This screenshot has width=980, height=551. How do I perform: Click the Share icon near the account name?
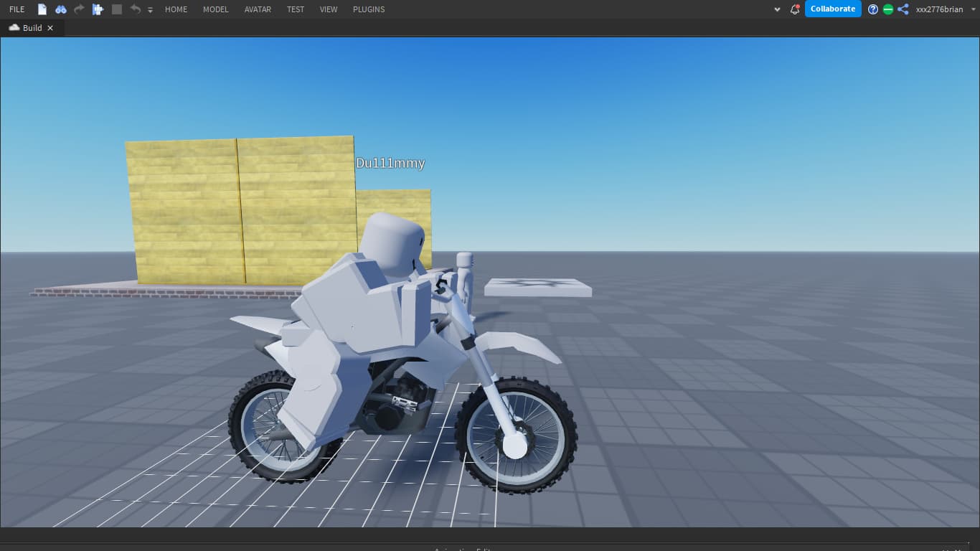tap(903, 9)
